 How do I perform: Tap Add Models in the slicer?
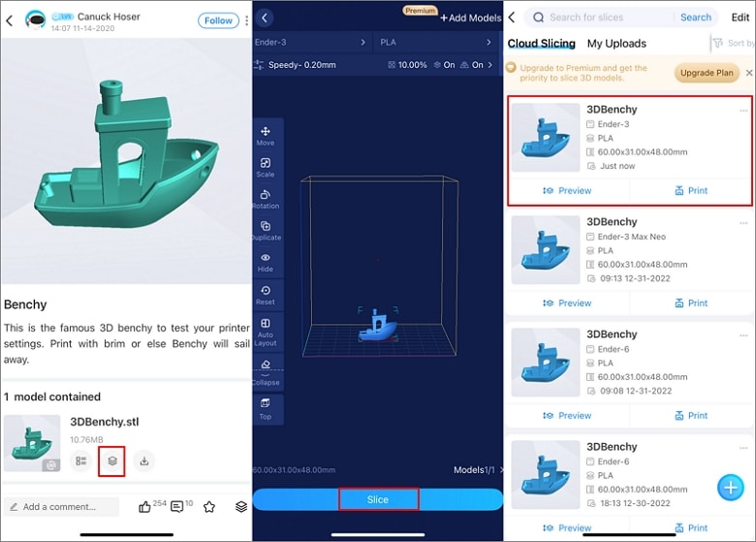point(471,17)
